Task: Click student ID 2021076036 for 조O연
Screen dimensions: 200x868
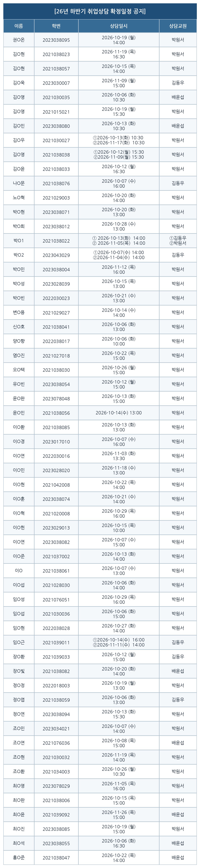Action: [x=56, y=743]
